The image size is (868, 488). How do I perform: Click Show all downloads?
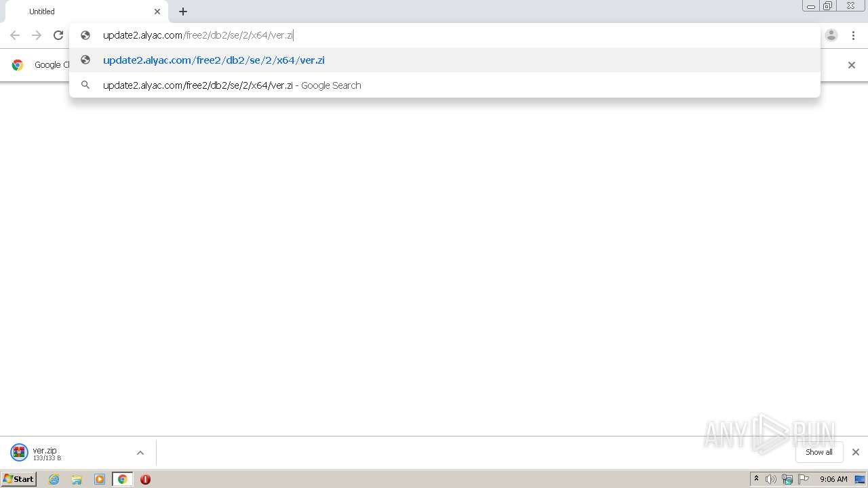click(819, 452)
